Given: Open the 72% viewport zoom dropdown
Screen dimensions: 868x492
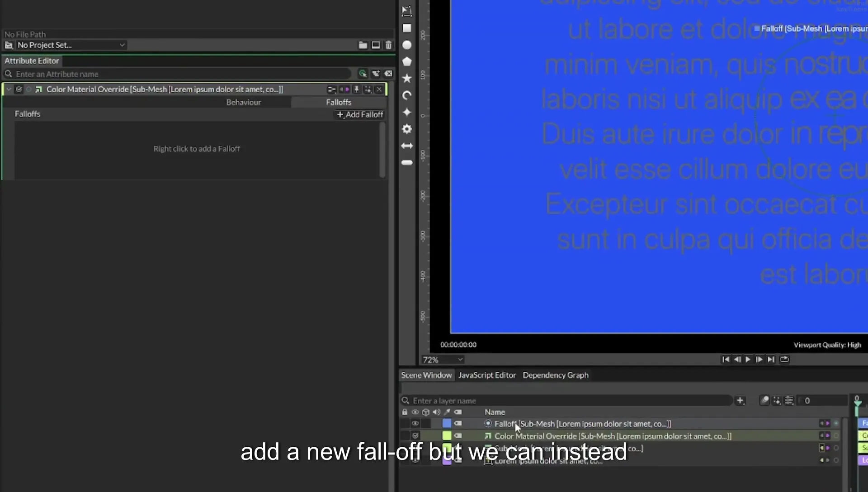Looking at the screenshot, I should 443,360.
